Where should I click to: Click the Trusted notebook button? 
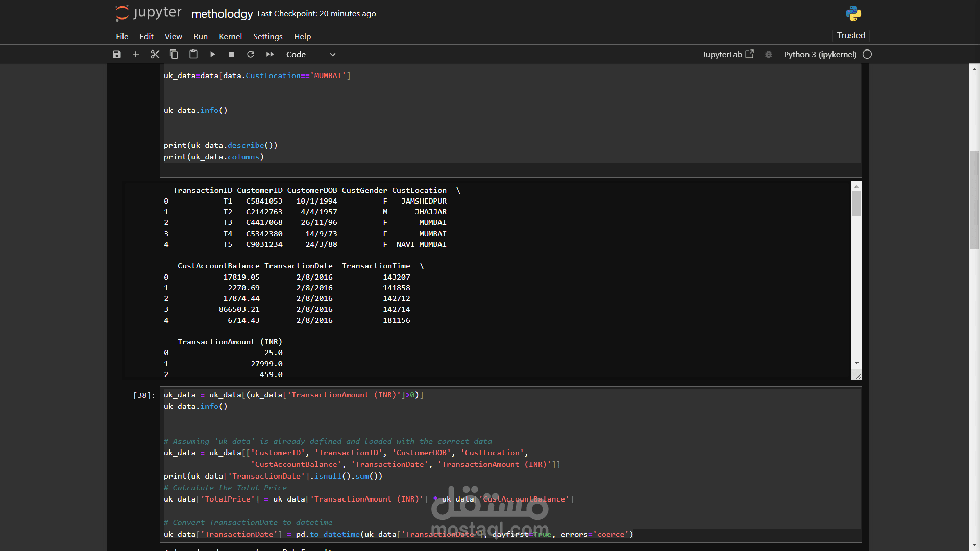(x=851, y=35)
